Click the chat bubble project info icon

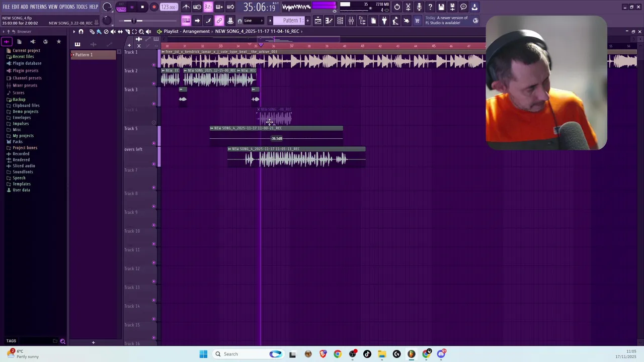[x=463, y=7]
